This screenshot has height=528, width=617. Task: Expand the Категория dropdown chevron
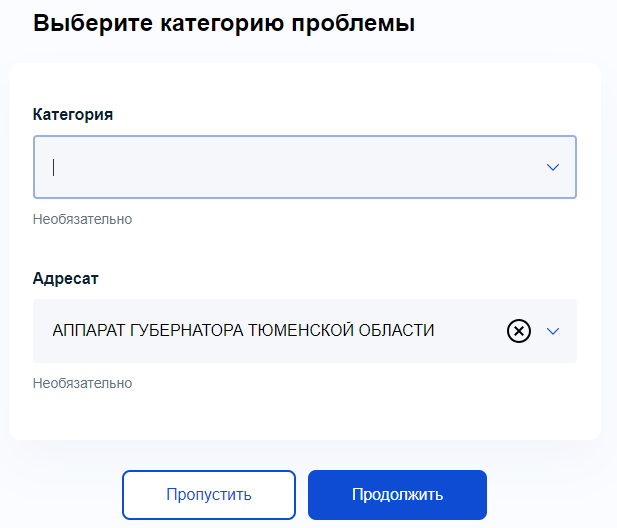[553, 167]
